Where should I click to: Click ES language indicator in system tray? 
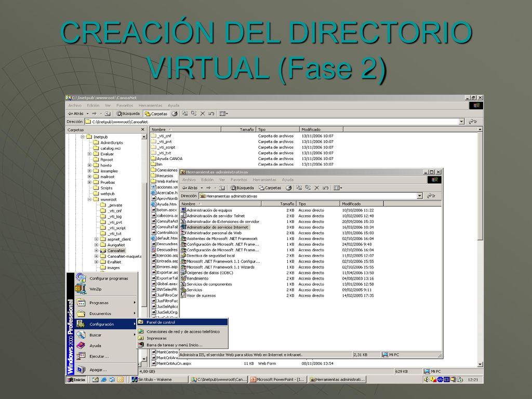[446, 380]
